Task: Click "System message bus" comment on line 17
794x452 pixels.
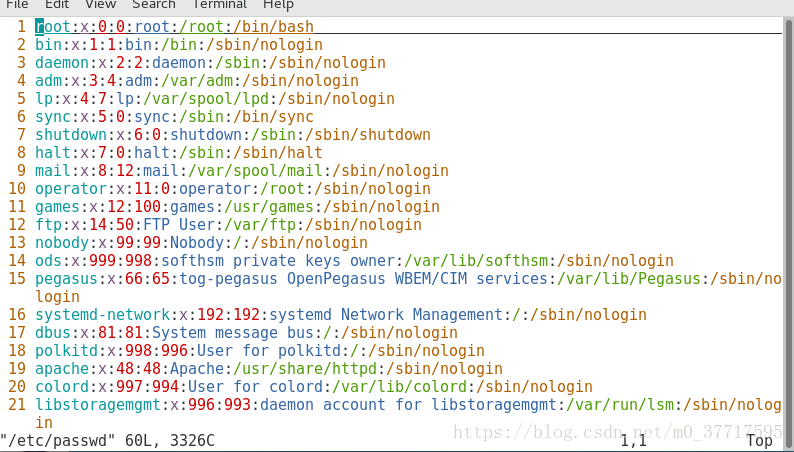Action: (233, 333)
